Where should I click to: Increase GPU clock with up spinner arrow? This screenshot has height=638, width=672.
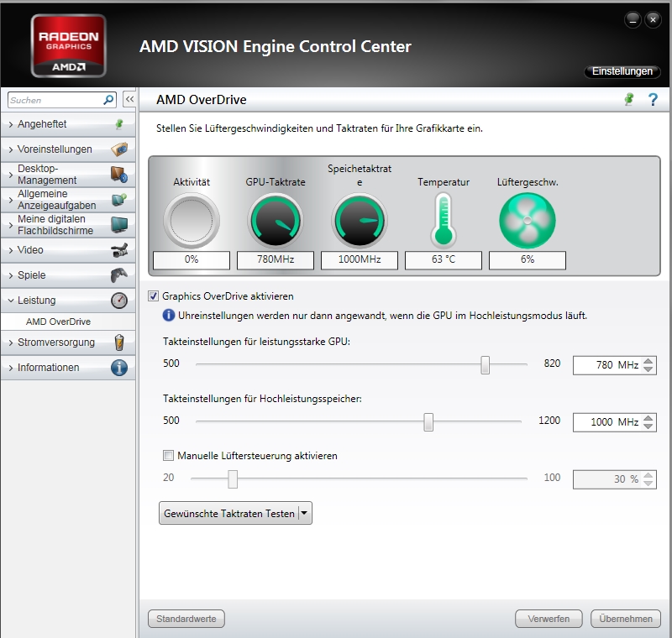point(648,361)
